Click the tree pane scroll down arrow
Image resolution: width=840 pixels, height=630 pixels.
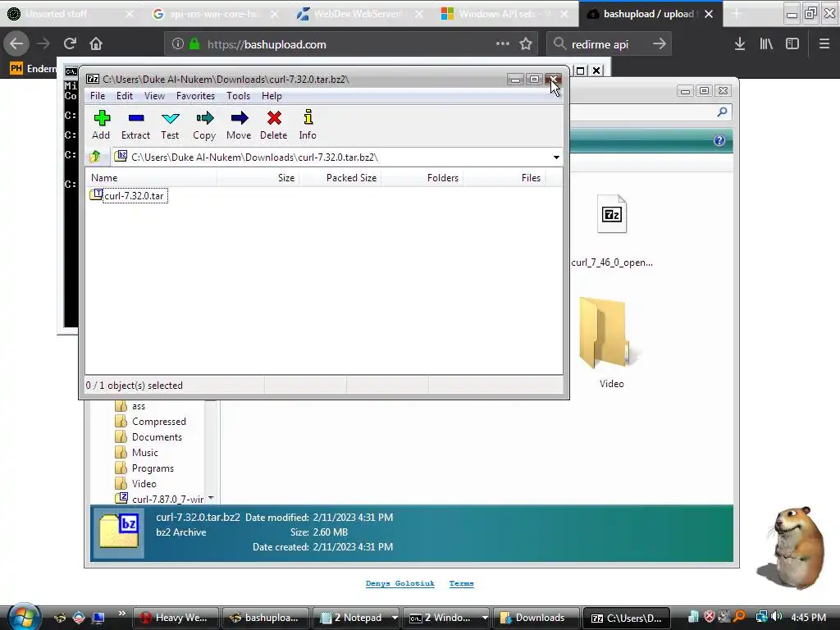click(x=211, y=498)
